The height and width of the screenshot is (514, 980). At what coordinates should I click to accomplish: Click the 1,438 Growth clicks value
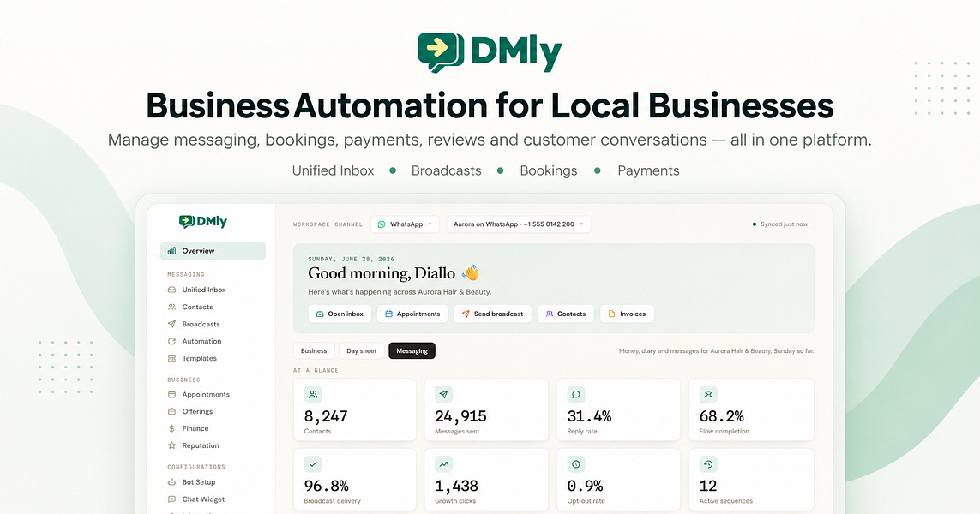(x=456, y=486)
